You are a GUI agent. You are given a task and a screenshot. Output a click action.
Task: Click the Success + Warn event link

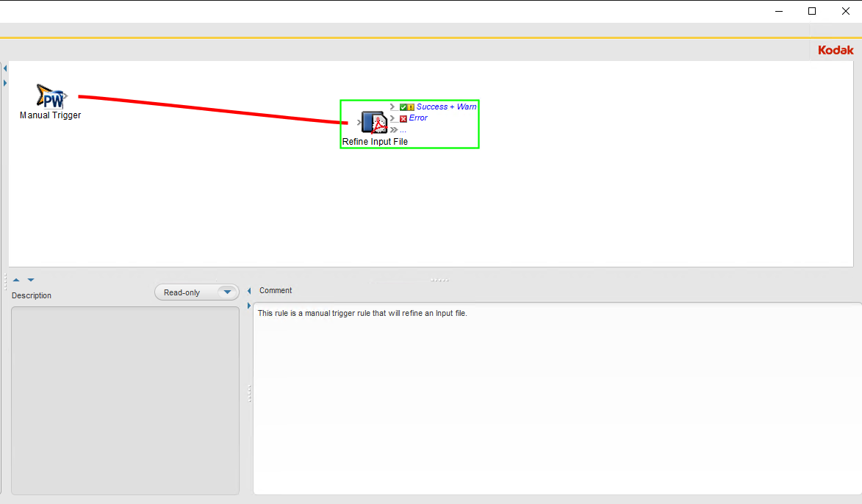[x=446, y=107]
